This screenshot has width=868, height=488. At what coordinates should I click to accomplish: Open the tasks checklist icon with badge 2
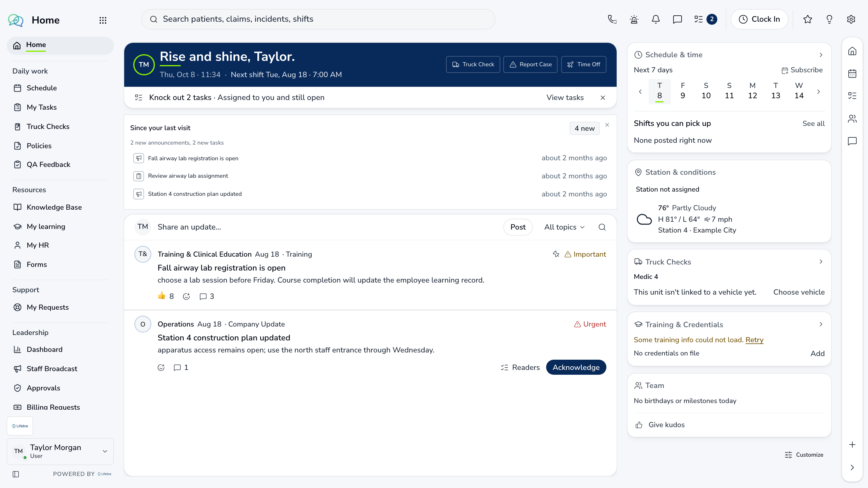[705, 19]
